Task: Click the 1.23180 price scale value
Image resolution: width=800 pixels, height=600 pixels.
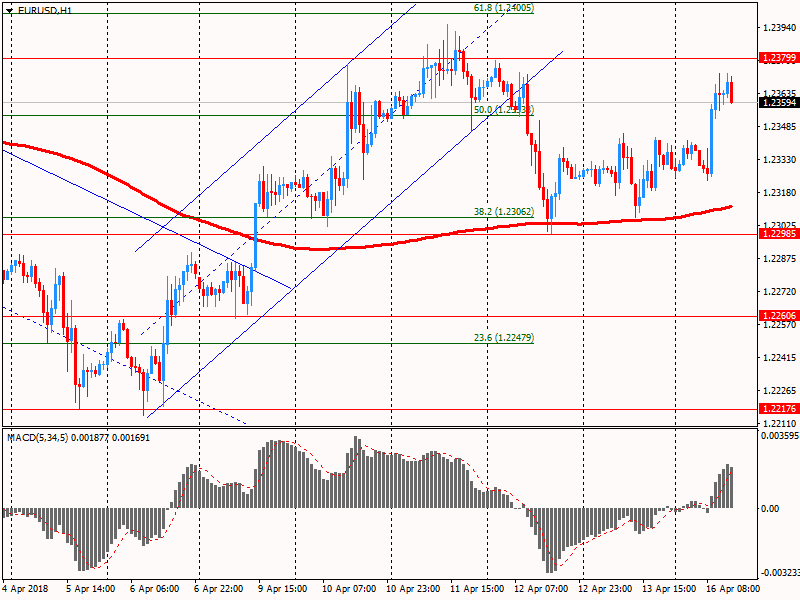Action: 780,193
